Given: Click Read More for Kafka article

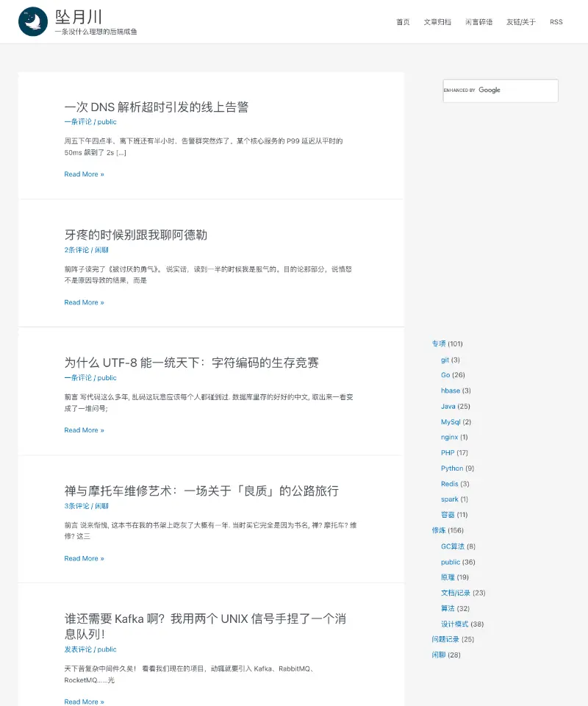Looking at the screenshot, I should [84, 702].
